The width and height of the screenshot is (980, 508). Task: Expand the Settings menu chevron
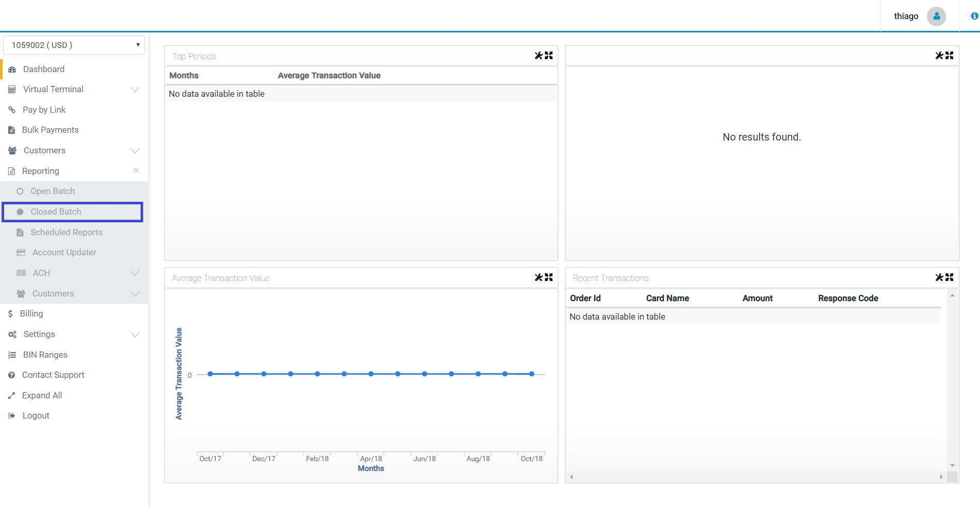point(135,335)
